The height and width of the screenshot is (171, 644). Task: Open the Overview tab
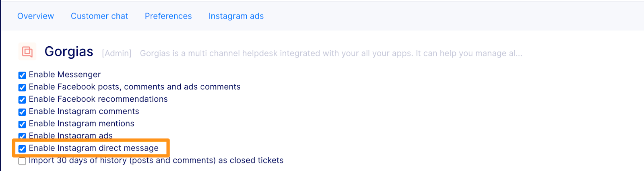tap(35, 16)
